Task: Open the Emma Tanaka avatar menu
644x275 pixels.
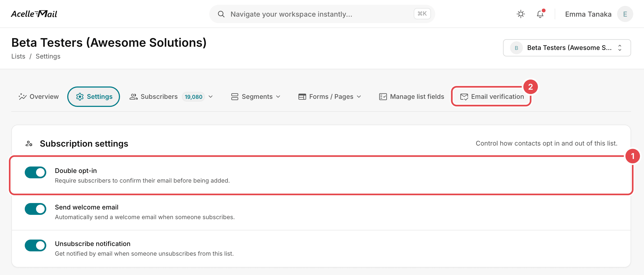Action: pyautogui.click(x=625, y=14)
